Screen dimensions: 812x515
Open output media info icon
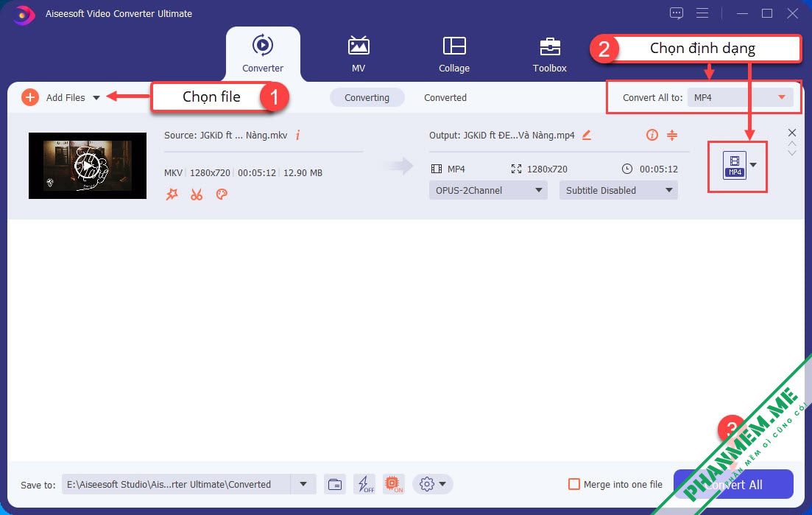(652, 136)
